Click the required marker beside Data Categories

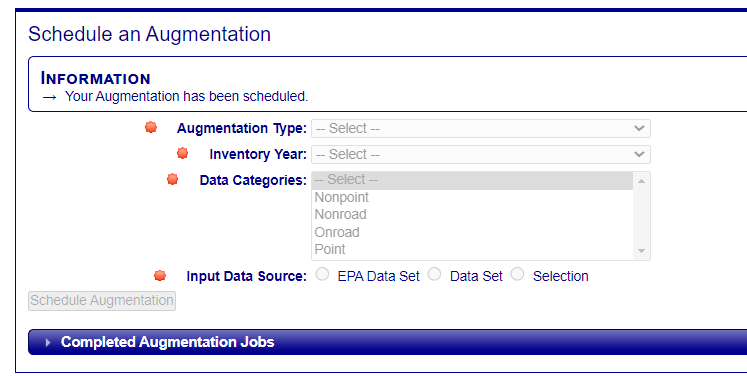click(172, 179)
